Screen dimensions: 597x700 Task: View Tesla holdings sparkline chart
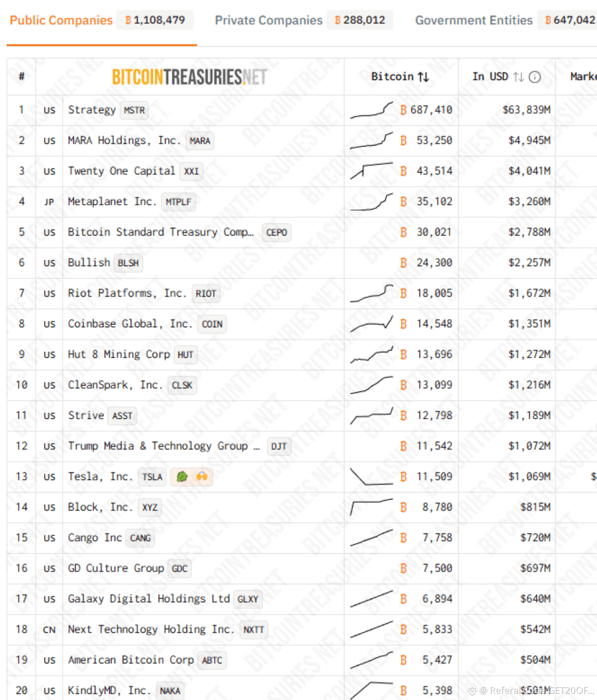tap(372, 477)
